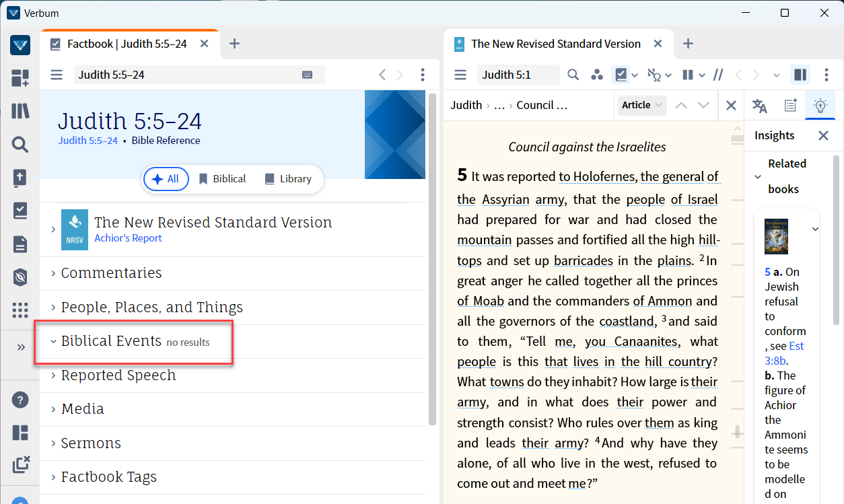
Task: Open the Library books icon in sidebar
Action: pyautogui.click(x=20, y=111)
